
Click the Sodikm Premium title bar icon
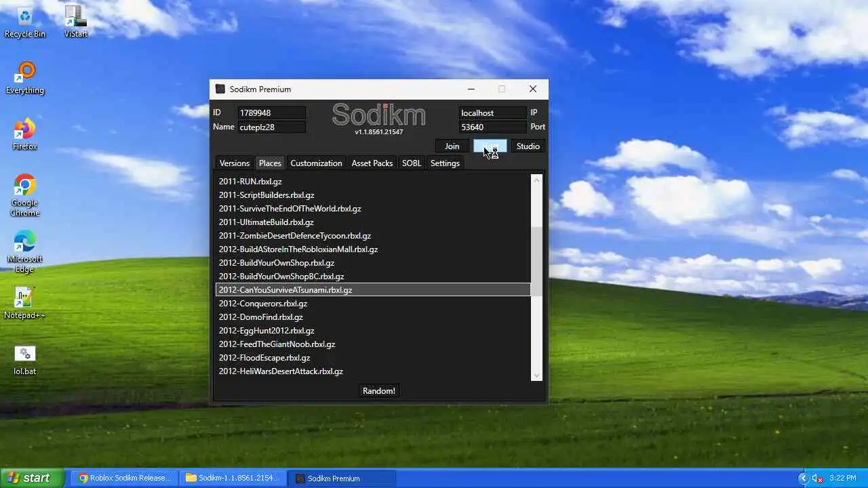coord(220,89)
